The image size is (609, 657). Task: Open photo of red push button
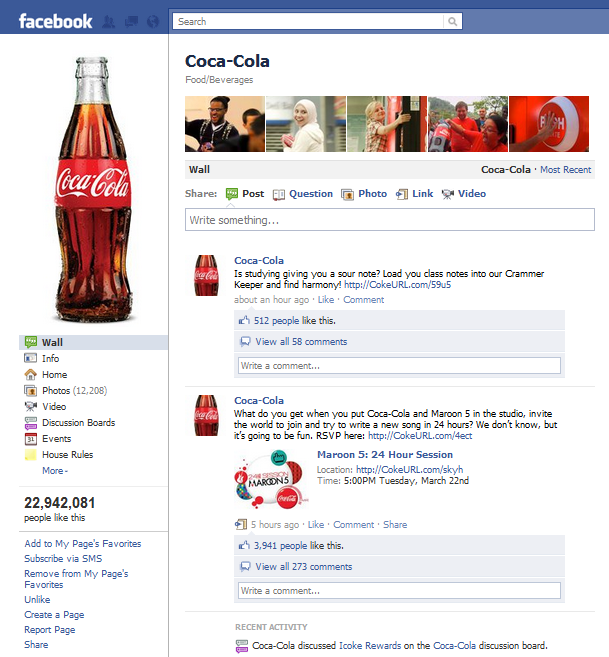point(549,124)
